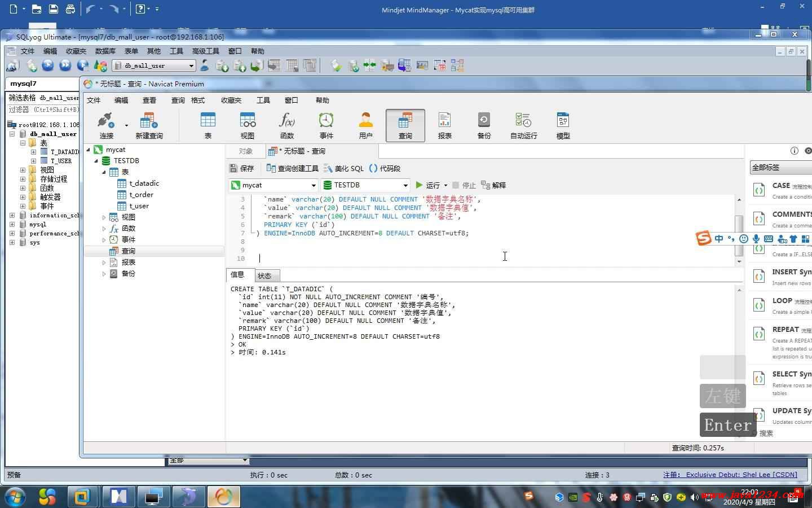Expand T_USER table in the SQLyog tree
This screenshot has height=508, width=812.
[x=33, y=161]
